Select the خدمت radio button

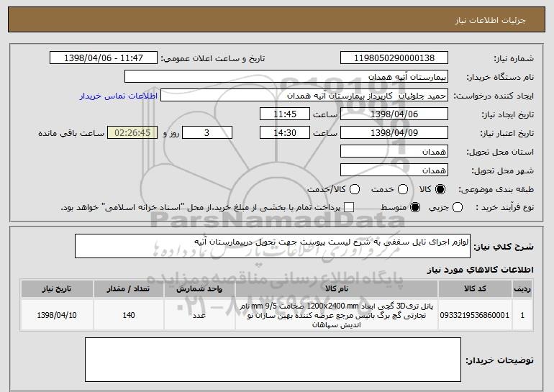point(403,189)
